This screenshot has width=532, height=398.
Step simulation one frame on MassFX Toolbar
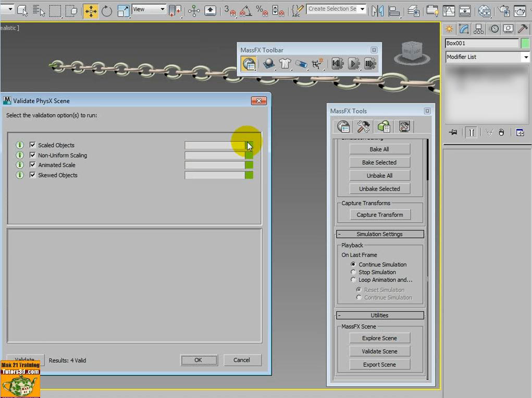click(369, 64)
